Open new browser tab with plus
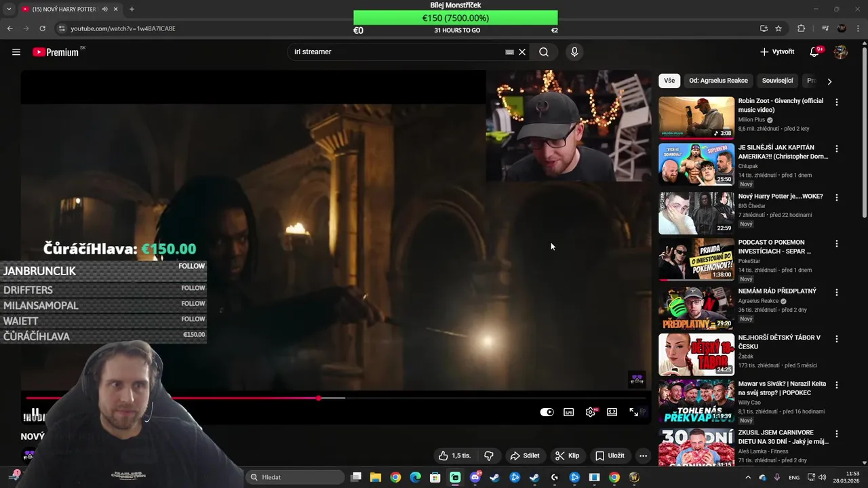 pos(132,9)
